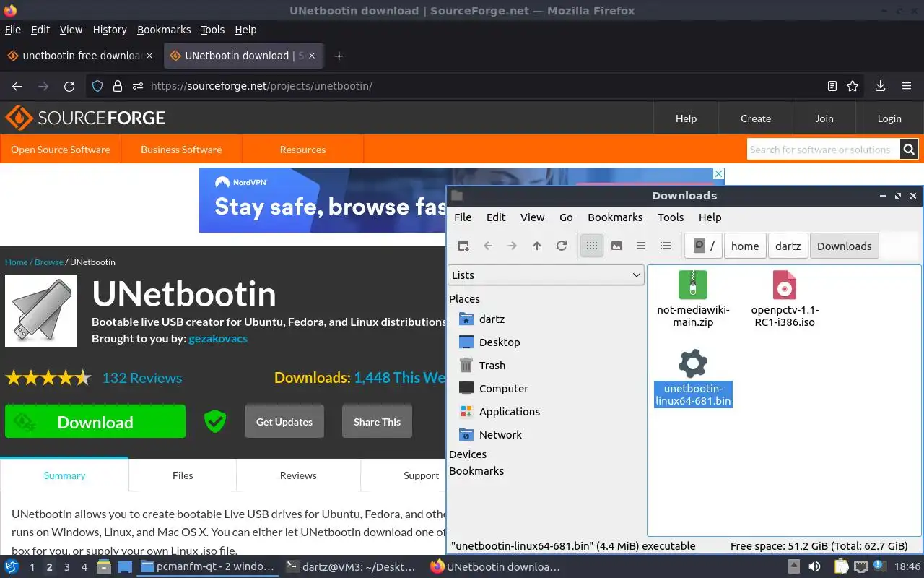Click the Share This button
Image resolution: width=924 pixels, height=578 pixels.
377,422
